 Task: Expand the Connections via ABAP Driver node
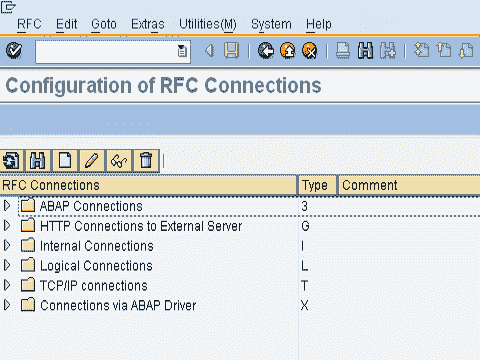[7, 305]
